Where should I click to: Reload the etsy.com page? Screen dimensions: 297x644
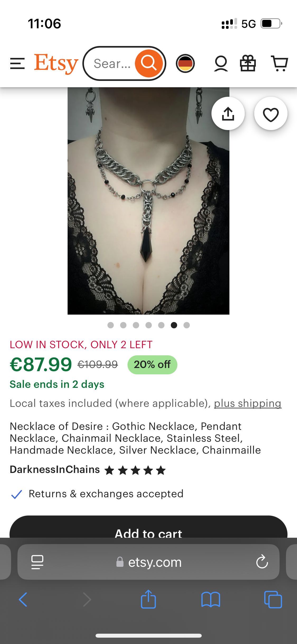[x=262, y=562]
